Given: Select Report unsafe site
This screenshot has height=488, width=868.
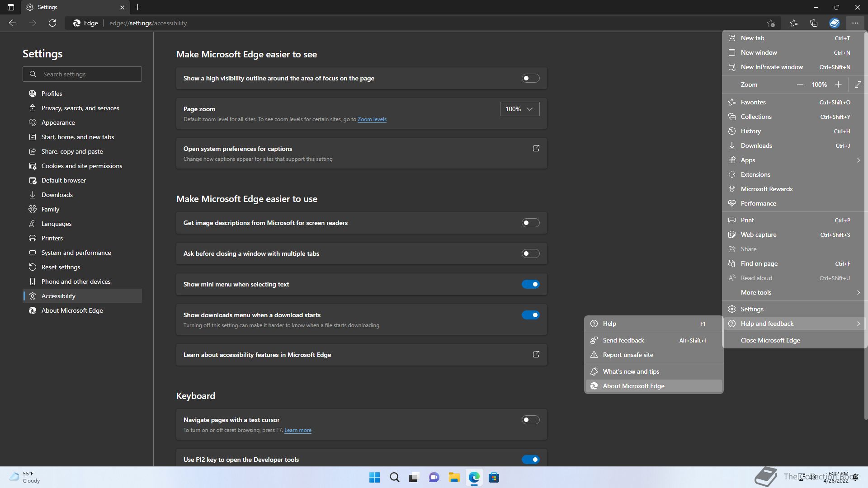Looking at the screenshot, I should click(654, 355).
